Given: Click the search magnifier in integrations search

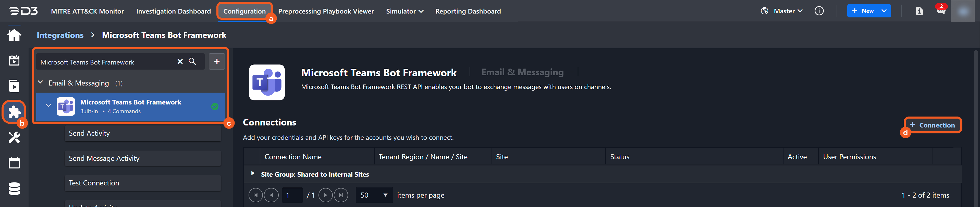Looking at the screenshot, I should point(192,62).
